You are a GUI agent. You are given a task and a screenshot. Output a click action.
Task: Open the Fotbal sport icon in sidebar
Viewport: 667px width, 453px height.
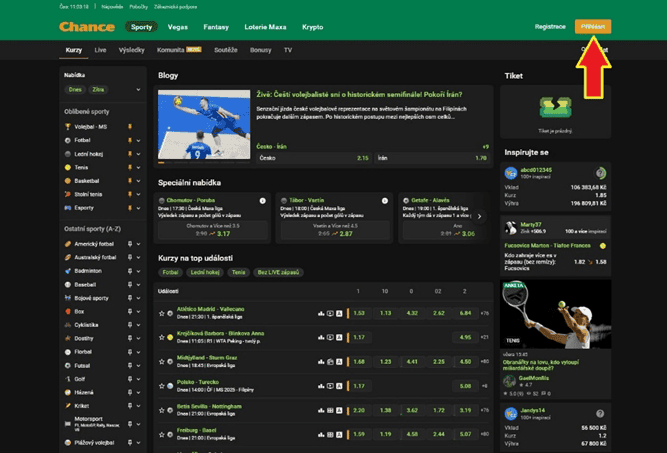[68, 140]
